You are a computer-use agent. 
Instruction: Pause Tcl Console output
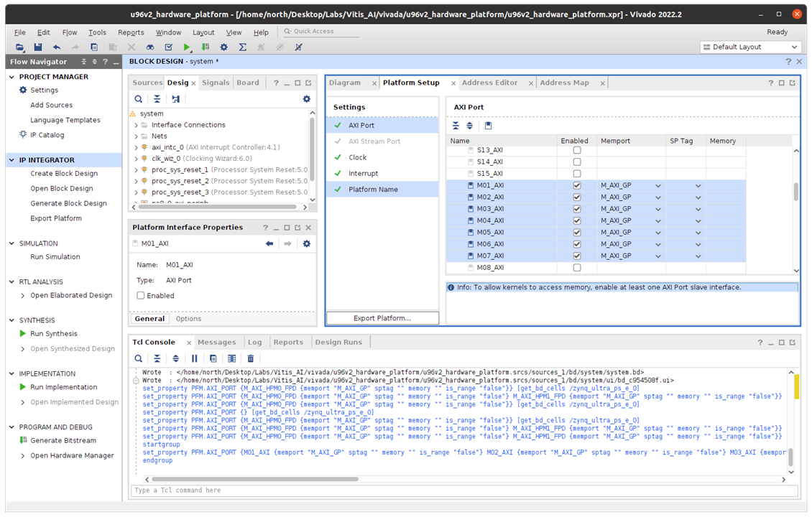[194, 358]
